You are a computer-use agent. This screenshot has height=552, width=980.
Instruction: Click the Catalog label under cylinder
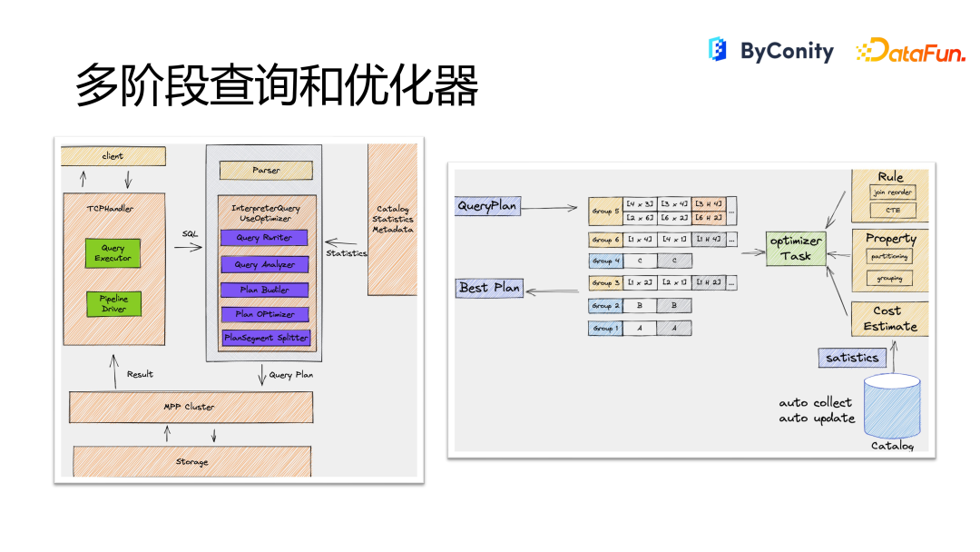(x=893, y=446)
